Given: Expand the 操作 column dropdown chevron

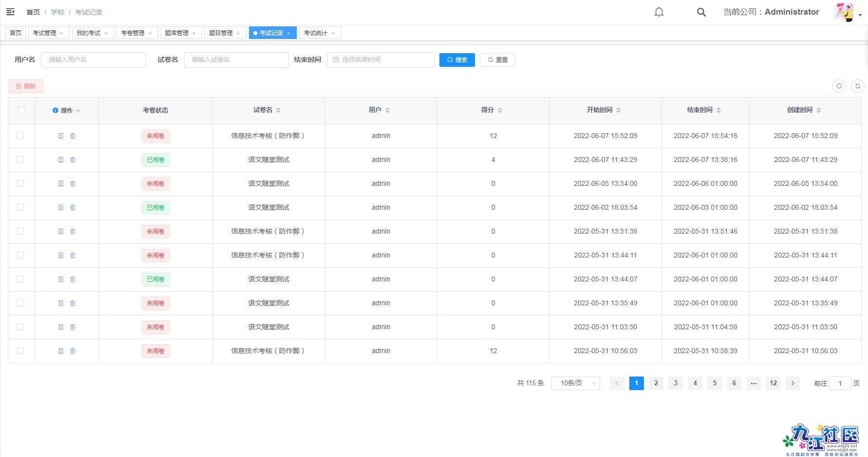Looking at the screenshot, I should tap(79, 110).
